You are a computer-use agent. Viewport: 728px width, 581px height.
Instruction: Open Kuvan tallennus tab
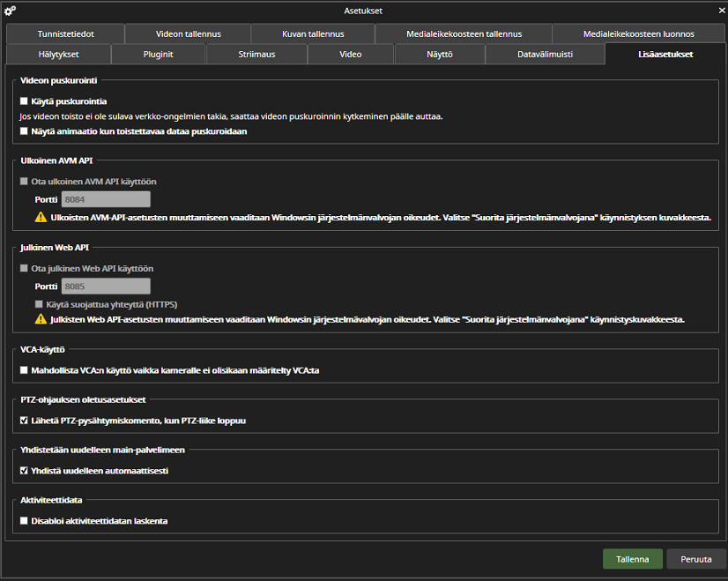coord(313,34)
